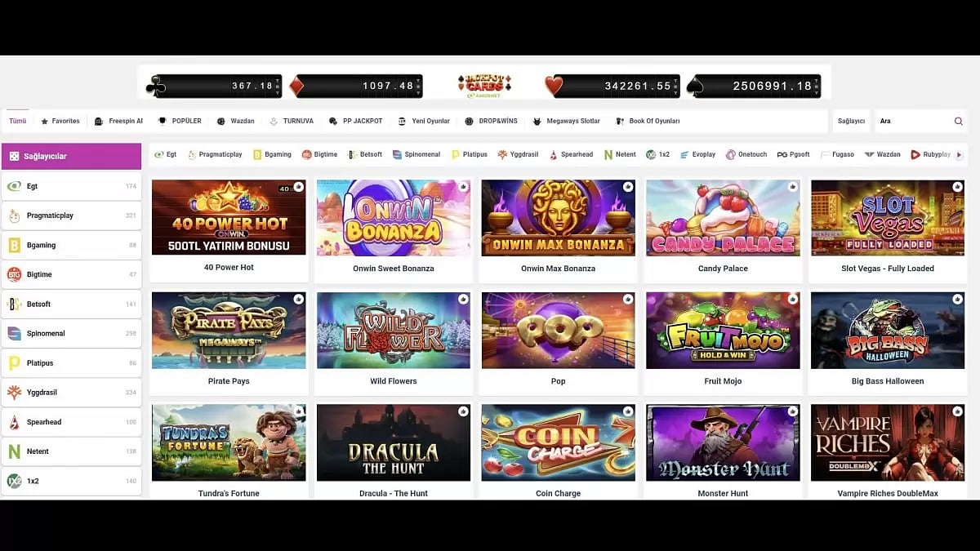Focus the Ara search field
Image resolution: width=980 pixels, height=551 pixels.
pyautogui.click(x=914, y=121)
